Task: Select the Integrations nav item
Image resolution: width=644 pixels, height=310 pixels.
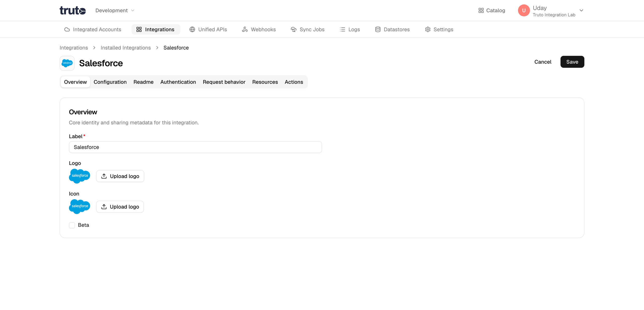Action: tap(155, 29)
